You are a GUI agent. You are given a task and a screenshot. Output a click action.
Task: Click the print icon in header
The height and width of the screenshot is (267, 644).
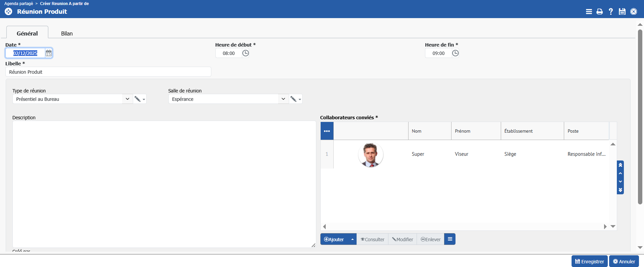600,12
